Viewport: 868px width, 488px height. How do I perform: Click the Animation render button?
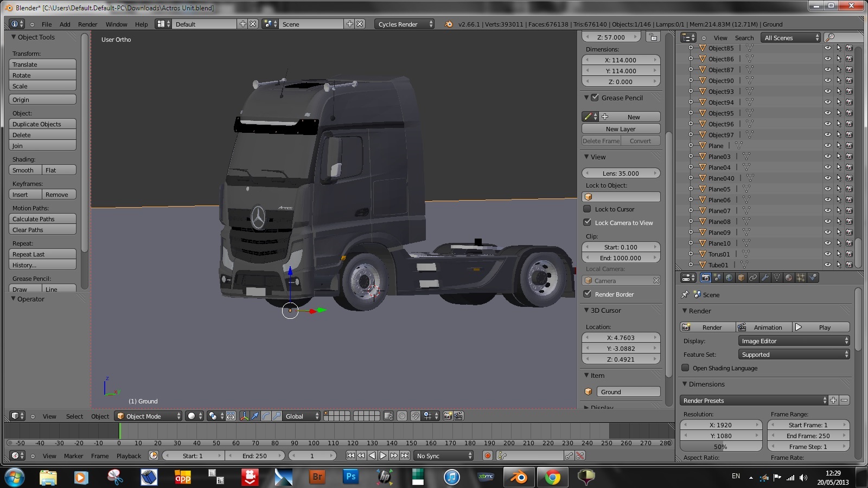point(763,327)
